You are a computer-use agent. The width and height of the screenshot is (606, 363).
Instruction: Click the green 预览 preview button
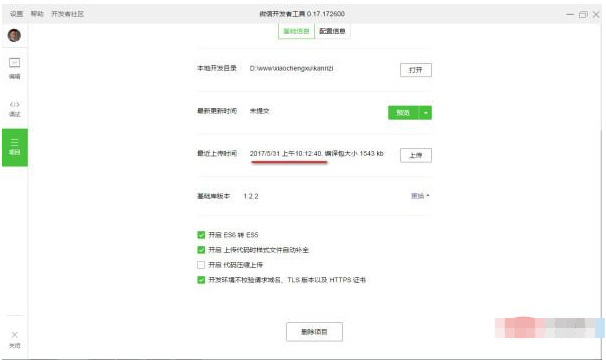point(403,112)
